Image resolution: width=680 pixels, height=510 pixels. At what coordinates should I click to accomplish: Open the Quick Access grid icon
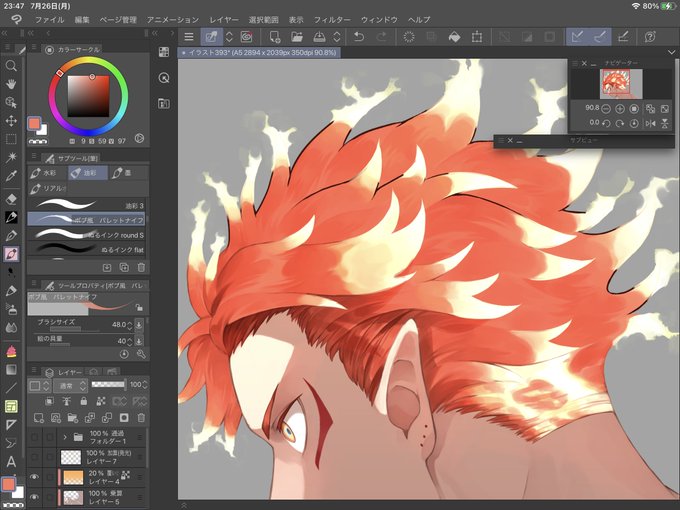(x=164, y=52)
